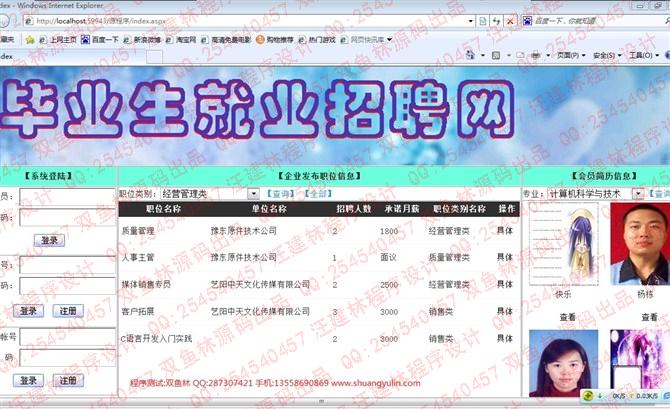670x409 pixels.
Task: Click 具体 in the 人事主管 row
Action: click(x=505, y=257)
